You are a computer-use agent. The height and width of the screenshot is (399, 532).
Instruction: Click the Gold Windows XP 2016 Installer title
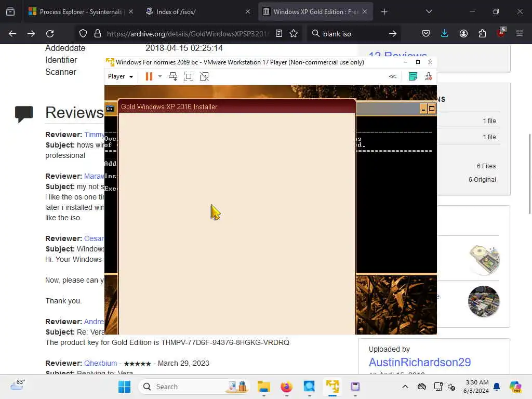click(x=169, y=107)
